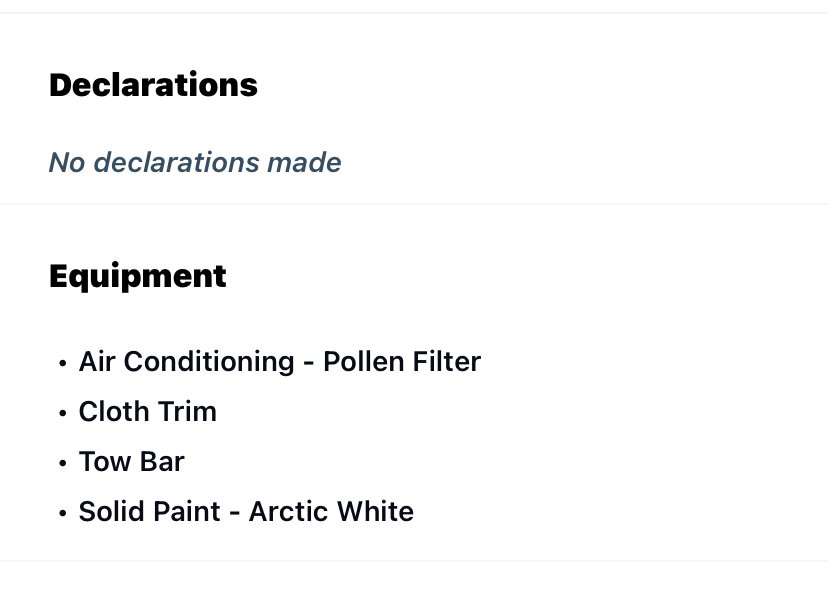This screenshot has width=828, height=594.
Task: Click the Declarations section heading
Action: [x=153, y=85]
